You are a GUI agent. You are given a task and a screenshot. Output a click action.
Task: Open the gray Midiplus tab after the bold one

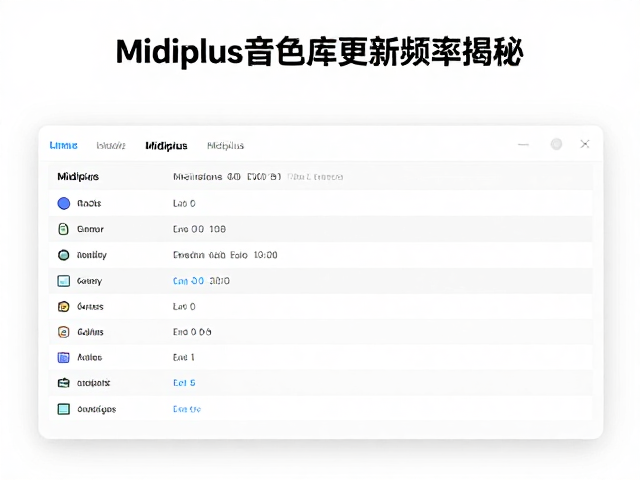coord(225,146)
